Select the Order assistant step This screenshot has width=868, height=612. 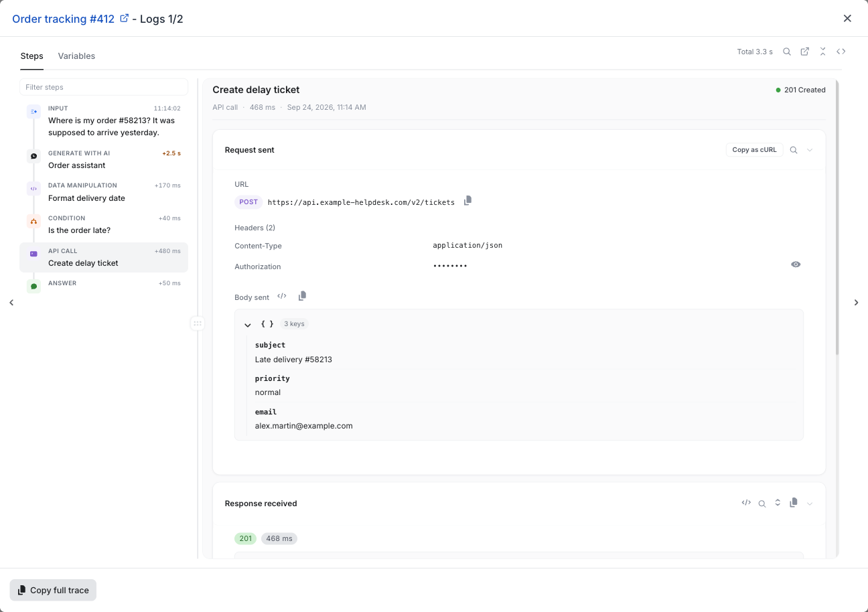click(x=104, y=159)
